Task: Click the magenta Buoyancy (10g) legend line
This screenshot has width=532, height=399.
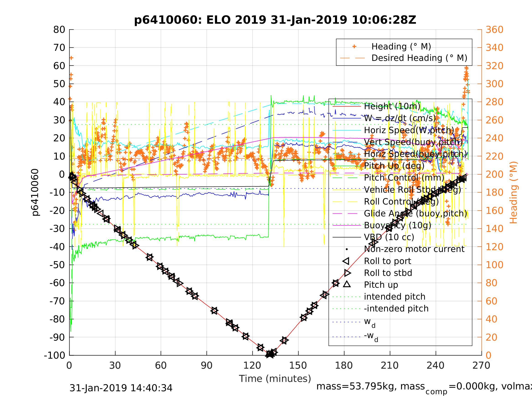Action: click(347, 225)
